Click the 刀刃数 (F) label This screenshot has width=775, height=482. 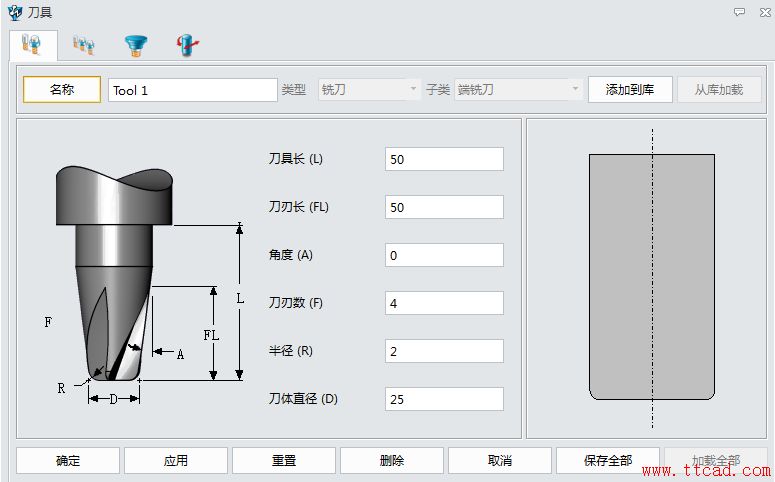click(x=296, y=303)
